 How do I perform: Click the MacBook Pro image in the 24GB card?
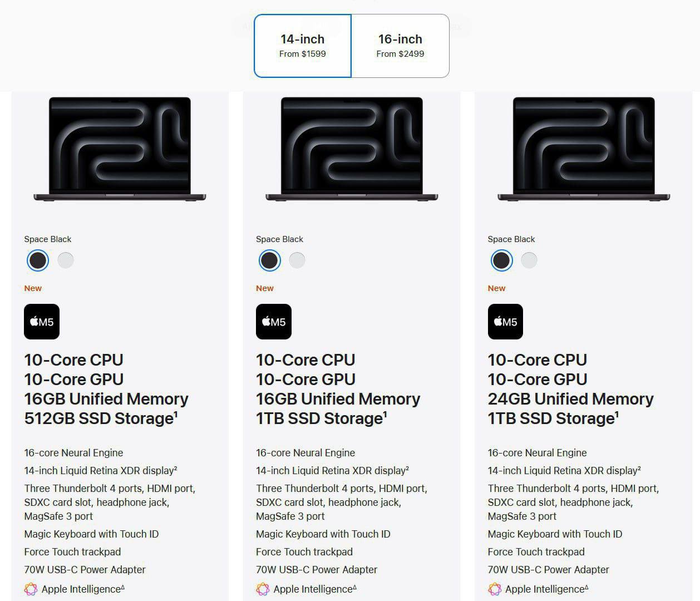[583, 149]
